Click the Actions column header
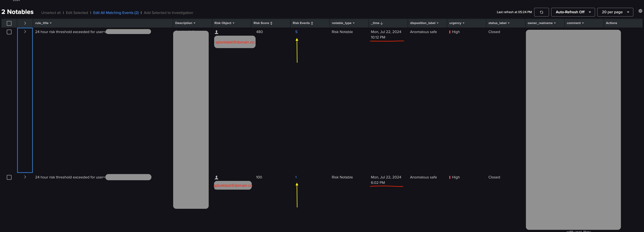Screen dimensions: 644x232 [611, 23]
